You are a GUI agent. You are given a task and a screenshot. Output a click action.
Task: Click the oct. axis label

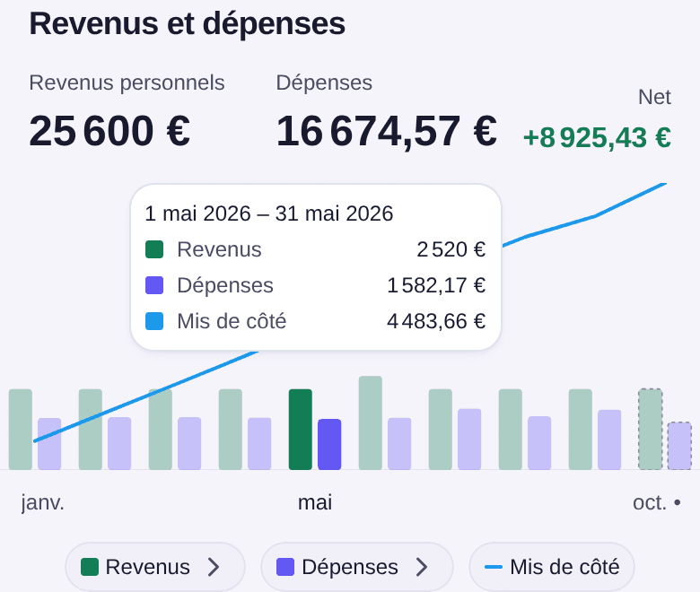(x=650, y=503)
